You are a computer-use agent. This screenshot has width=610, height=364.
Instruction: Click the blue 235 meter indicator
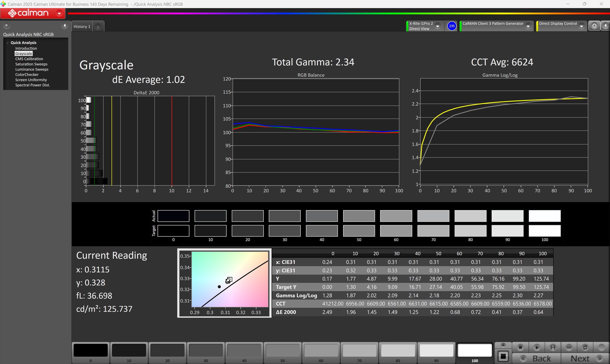[452, 26]
